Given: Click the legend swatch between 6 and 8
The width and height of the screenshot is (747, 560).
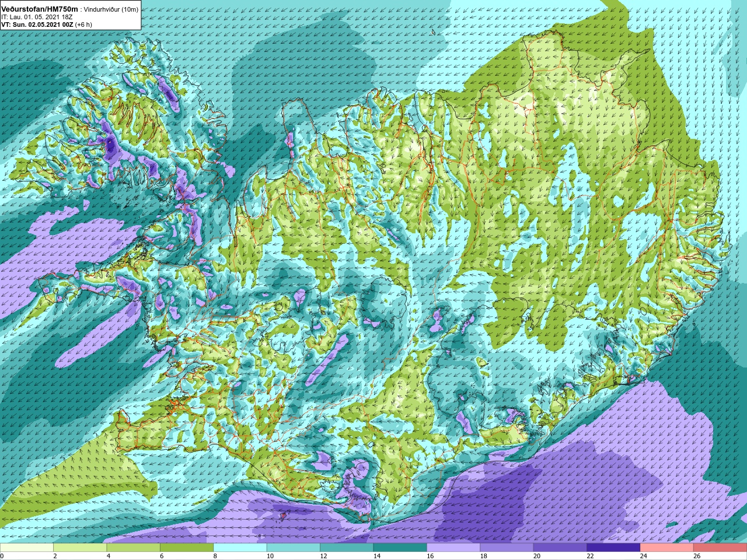Looking at the screenshot, I should pos(187,548).
